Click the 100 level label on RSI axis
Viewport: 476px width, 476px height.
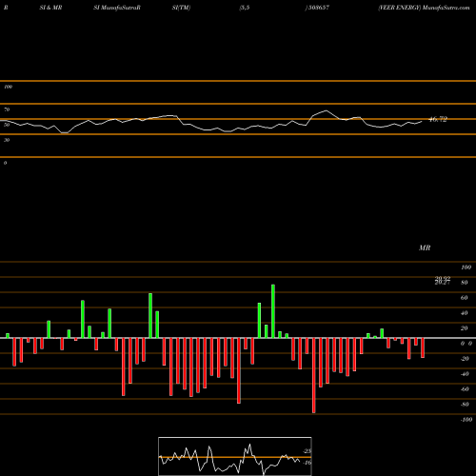(x=8, y=87)
